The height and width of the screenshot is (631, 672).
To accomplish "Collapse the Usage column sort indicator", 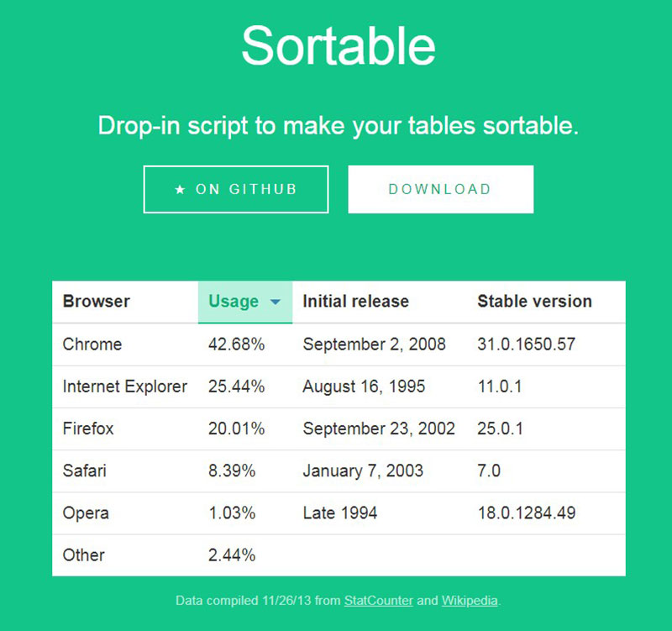I will coord(275,302).
